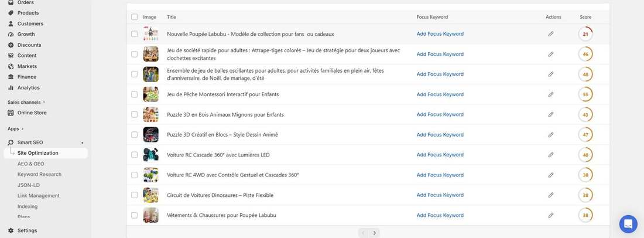Screen dimensions: 644x238
Task: Click the Finance bank icon
Action: click(x=11, y=77)
